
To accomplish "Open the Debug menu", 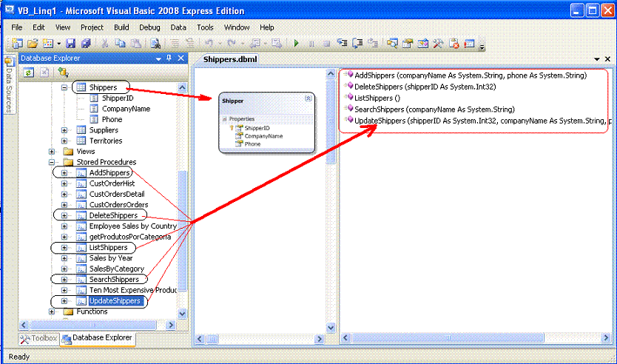I will [x=149, y=27].
